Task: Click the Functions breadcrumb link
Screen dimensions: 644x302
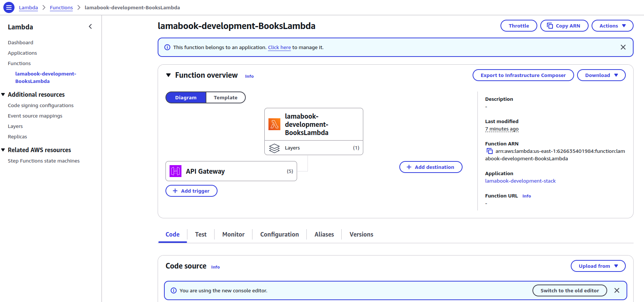Action: click(61, 7)
